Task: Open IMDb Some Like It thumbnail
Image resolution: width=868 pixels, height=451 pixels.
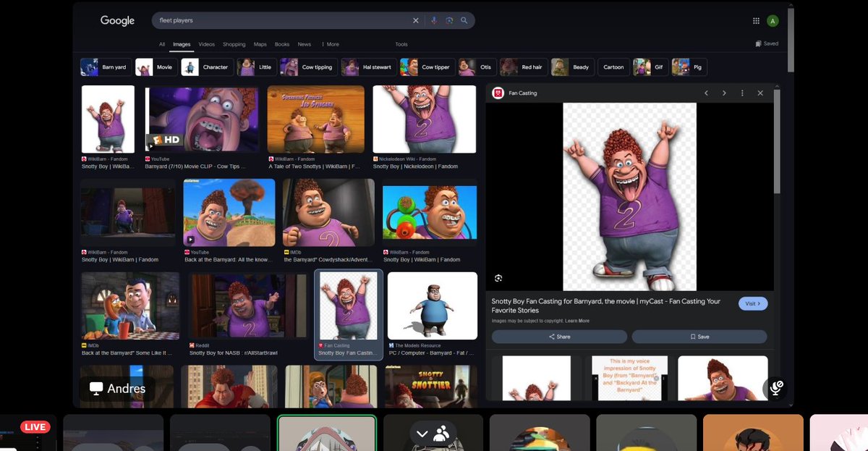Action: pos(130,306)
